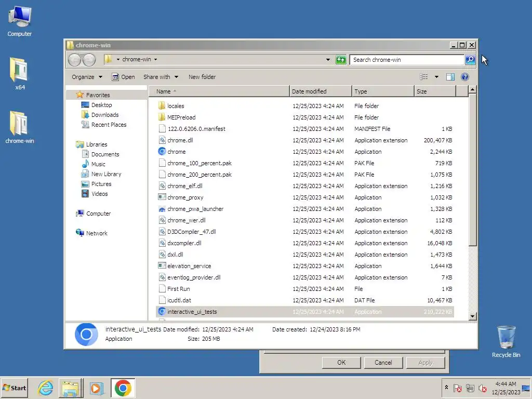Click the search magnifier icon
This screenshot has height=399, width=532.
[x=470, y=60]
